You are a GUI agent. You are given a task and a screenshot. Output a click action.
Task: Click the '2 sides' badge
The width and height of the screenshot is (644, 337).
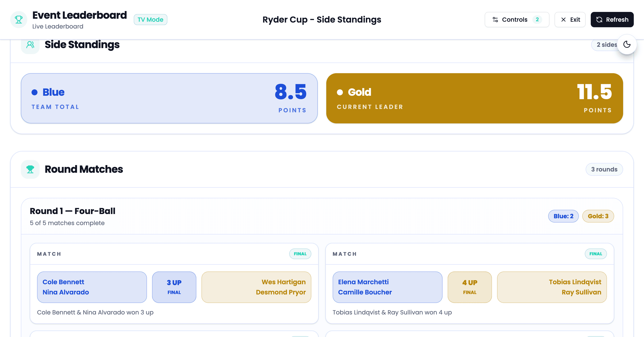[x=607, y=45]
